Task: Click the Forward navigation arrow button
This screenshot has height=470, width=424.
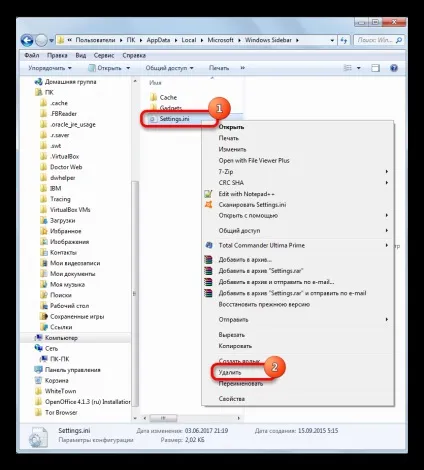Action: coord(42,41)
